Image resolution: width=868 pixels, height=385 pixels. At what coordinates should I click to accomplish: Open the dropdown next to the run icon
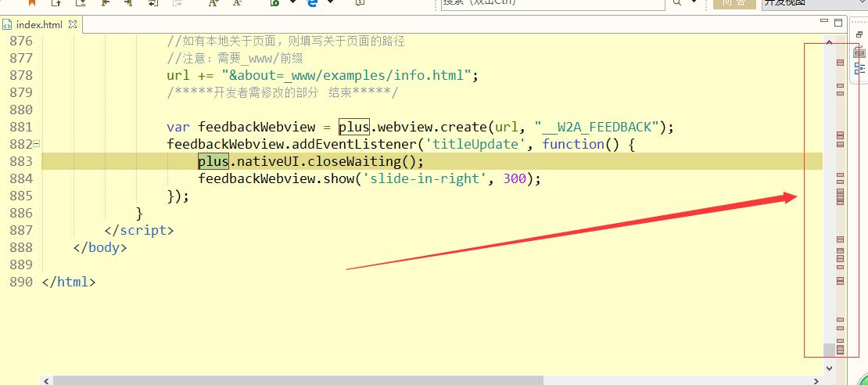click(x=292, y=2)
